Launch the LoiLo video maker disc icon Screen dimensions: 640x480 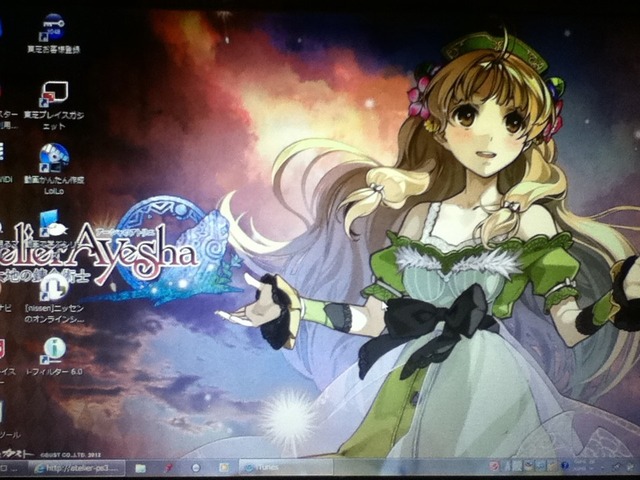54,158
